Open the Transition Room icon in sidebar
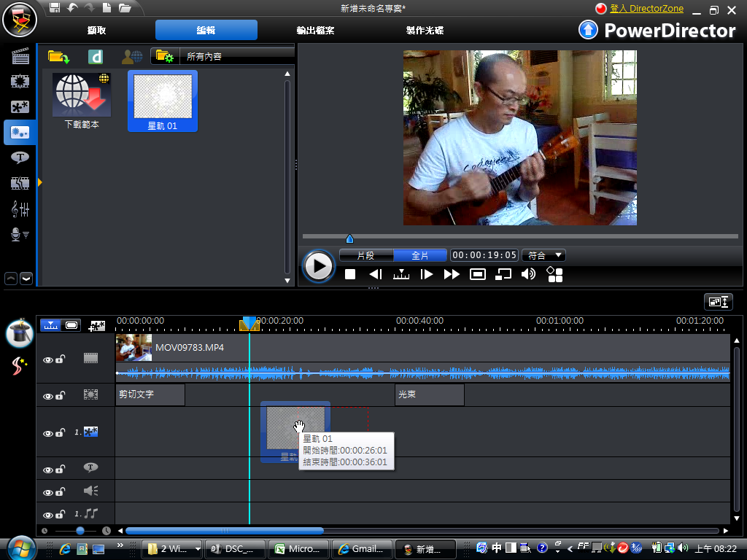 tap(20, 182)
